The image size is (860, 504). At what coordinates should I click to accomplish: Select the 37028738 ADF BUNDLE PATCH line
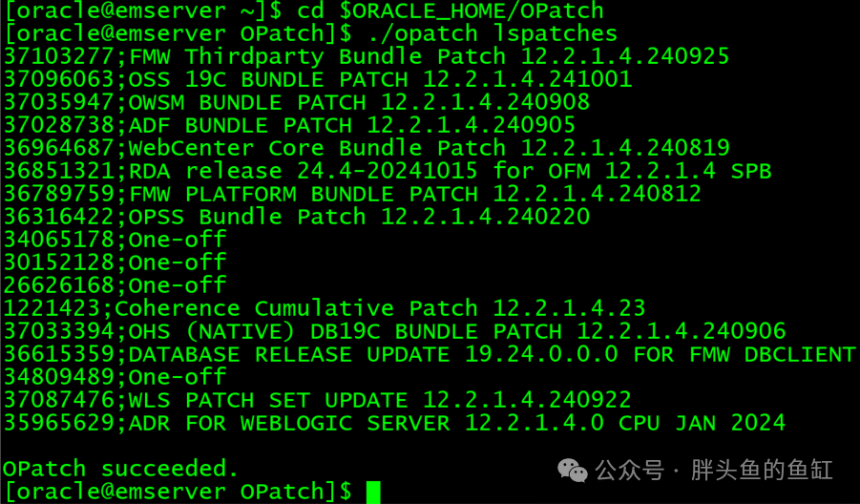(289, 125)
